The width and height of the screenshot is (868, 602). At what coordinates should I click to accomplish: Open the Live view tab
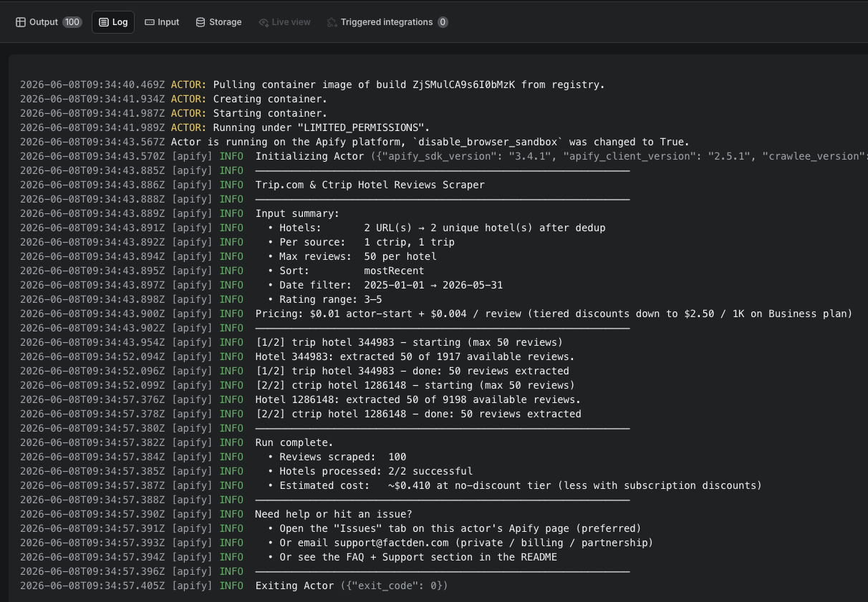(x=284, y=22)
